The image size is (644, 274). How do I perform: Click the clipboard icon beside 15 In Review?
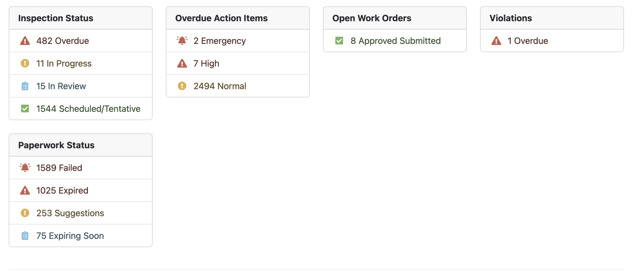tap(25, 86)
